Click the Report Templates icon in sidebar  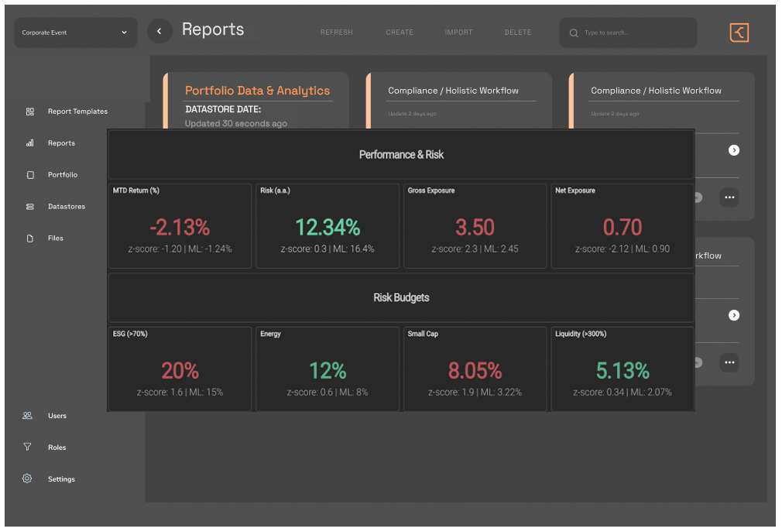[x=30, y=112]
